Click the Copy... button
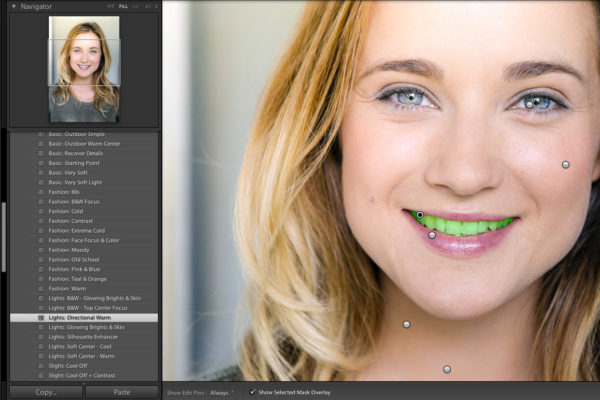 click(46, 392)
